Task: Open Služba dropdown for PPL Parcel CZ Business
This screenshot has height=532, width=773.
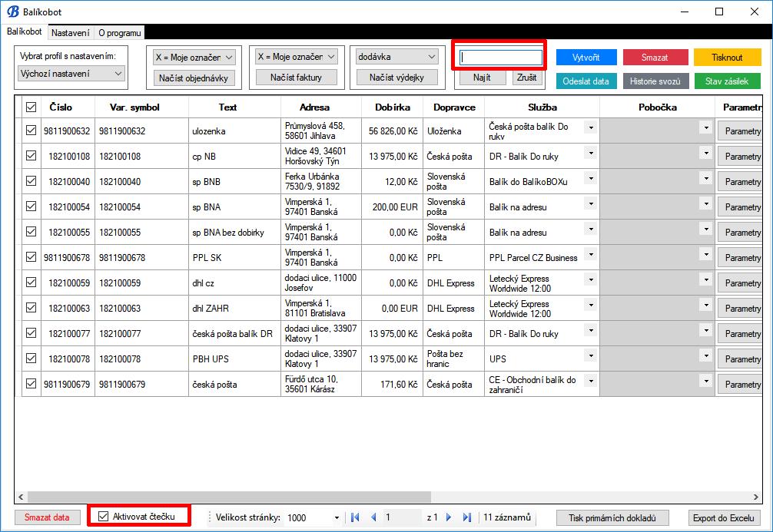Action: [x=591, y=254]
